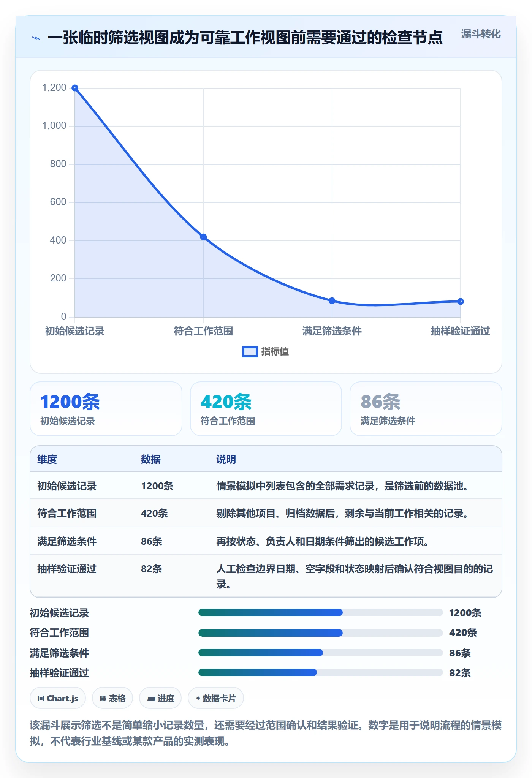Click the lightning bolt icon beside the title

pyautogui.click(x=36, y=38)
